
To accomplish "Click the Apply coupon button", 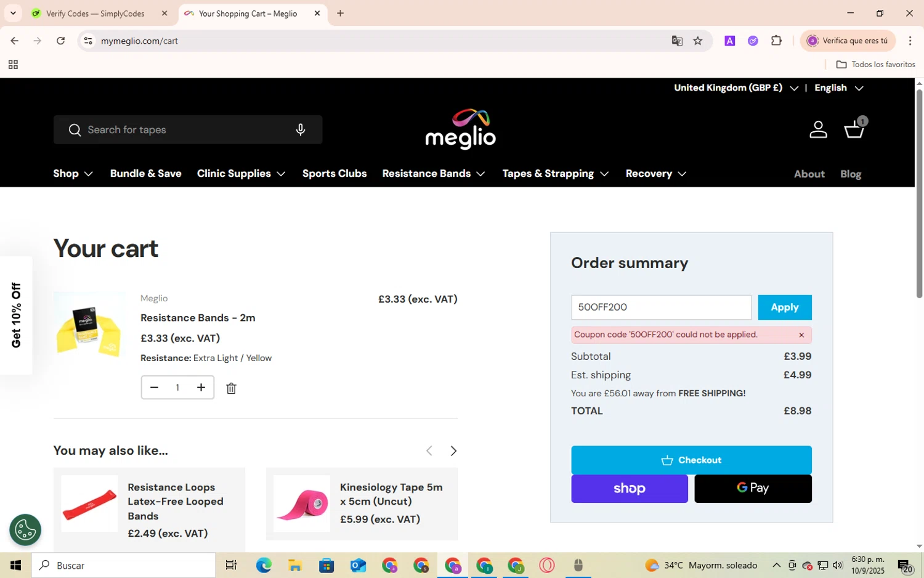I will (784, 307).
